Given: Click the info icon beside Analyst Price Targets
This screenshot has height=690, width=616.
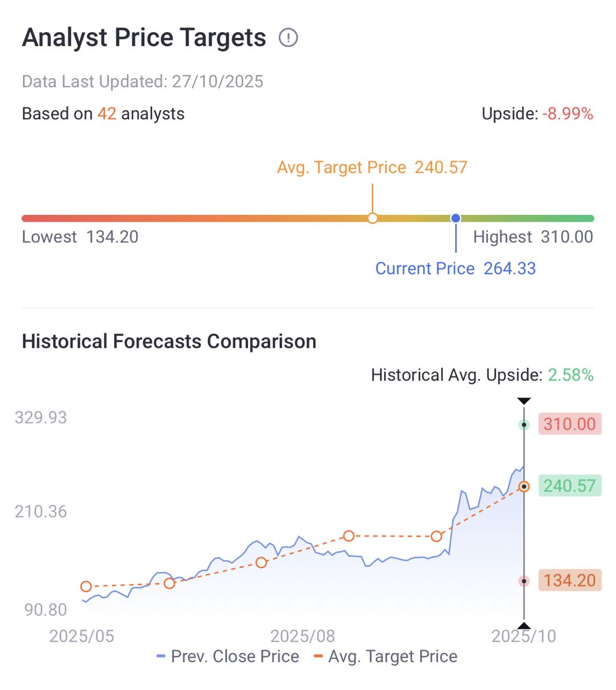Looking at the screenshot, I should tap(289, 38).
